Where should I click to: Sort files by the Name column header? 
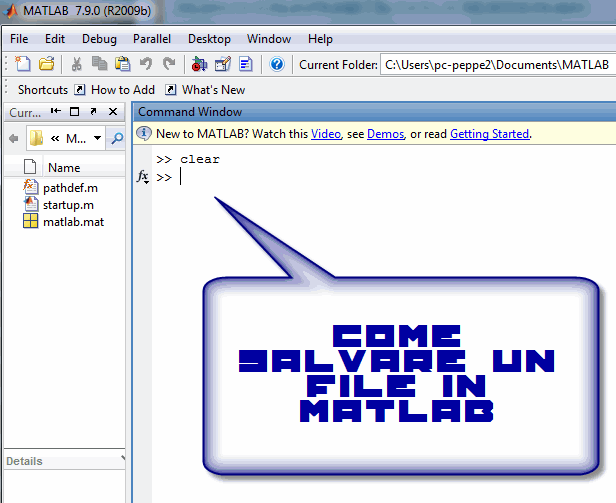64,168
